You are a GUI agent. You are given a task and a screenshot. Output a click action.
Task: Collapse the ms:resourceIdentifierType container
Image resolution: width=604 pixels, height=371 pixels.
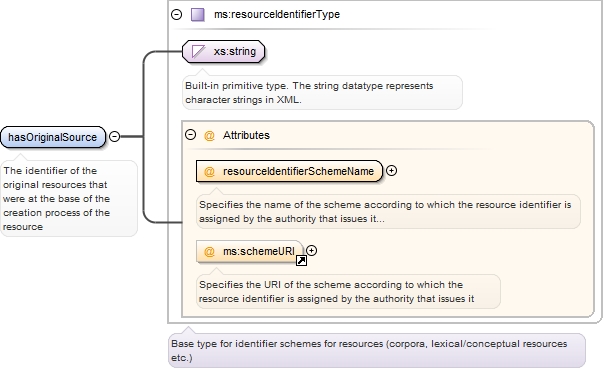click(176, 15)
